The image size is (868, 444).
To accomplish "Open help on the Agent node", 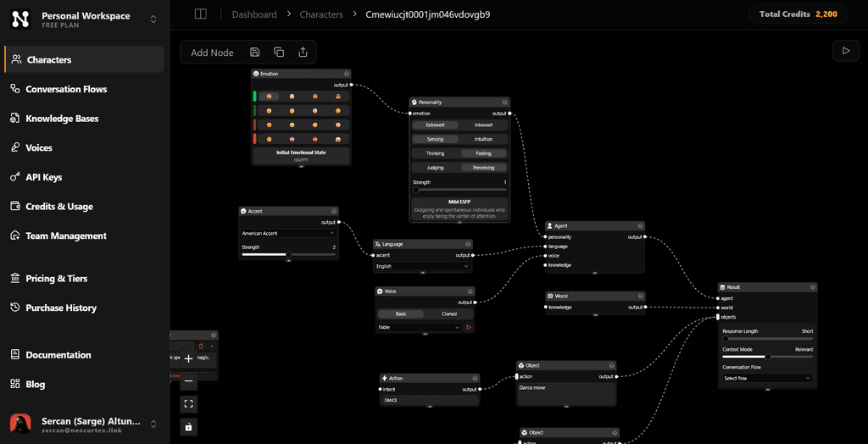I will 641,226.
